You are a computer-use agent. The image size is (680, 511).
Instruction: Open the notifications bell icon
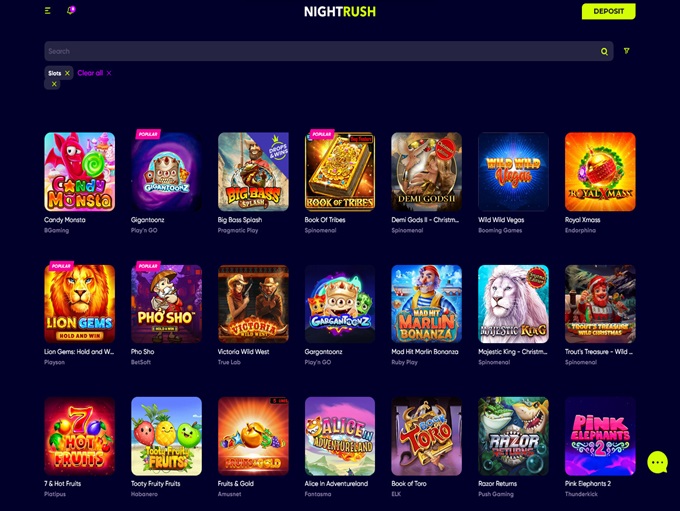point(70,10)
